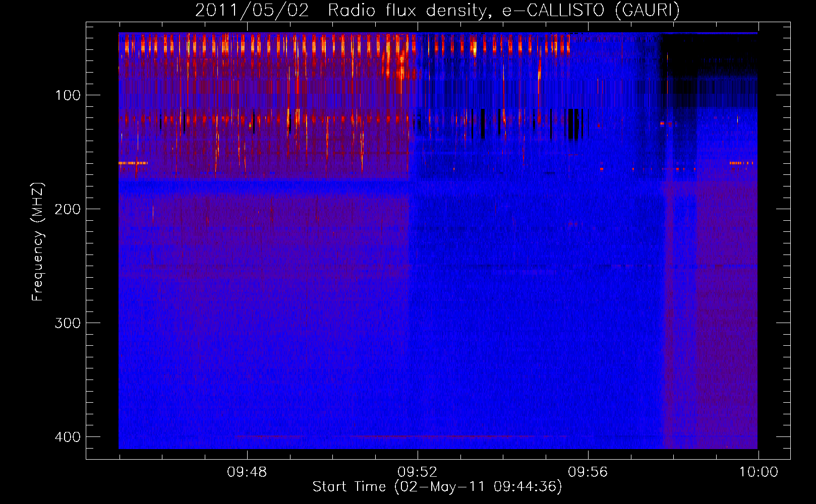Click the plot title 'Radio flux density, e-CALLISTO (GAURI)'

click(503, 10)
